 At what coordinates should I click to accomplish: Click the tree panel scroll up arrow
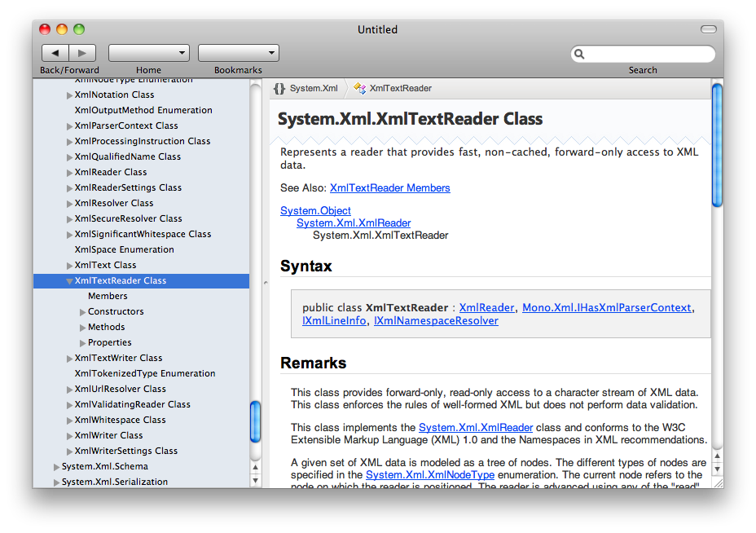256,467
